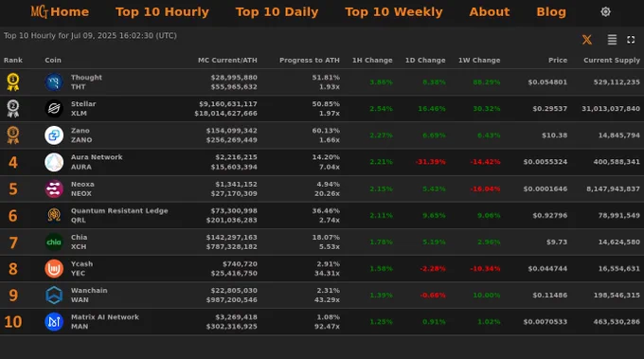The width and height of the screenshot is (644, 359).
Task: Click Matrix AI Network 92.47x value
Action: coord(327,327)
